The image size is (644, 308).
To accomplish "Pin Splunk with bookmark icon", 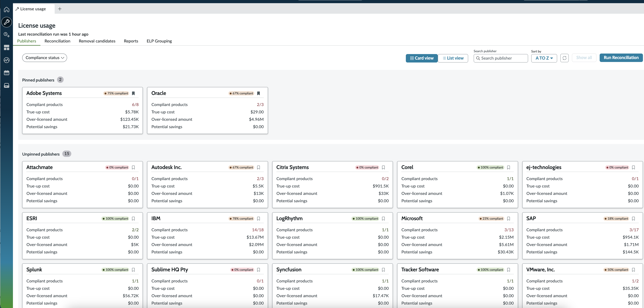I will 133,270.
